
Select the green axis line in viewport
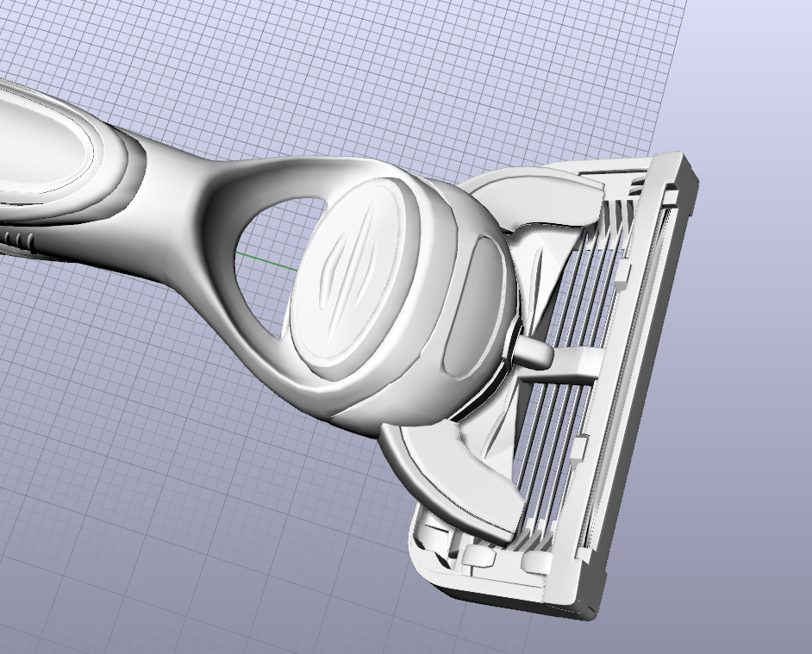coord(266,261)
